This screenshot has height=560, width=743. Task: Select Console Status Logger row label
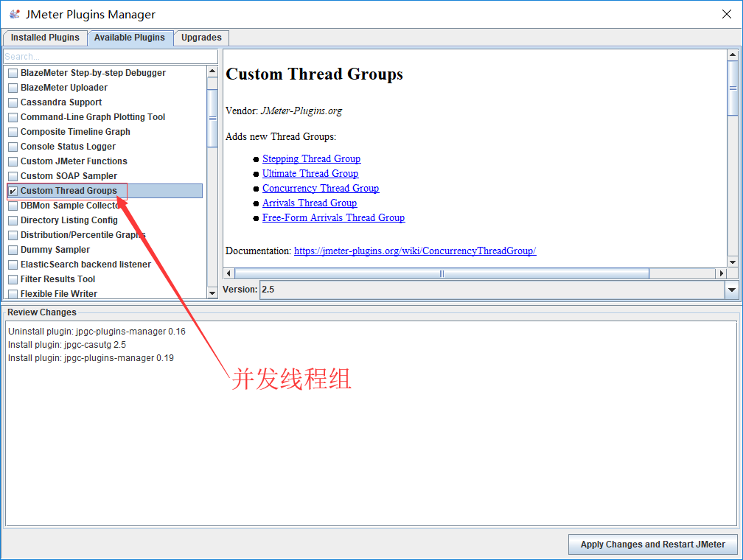click(68, 147)
